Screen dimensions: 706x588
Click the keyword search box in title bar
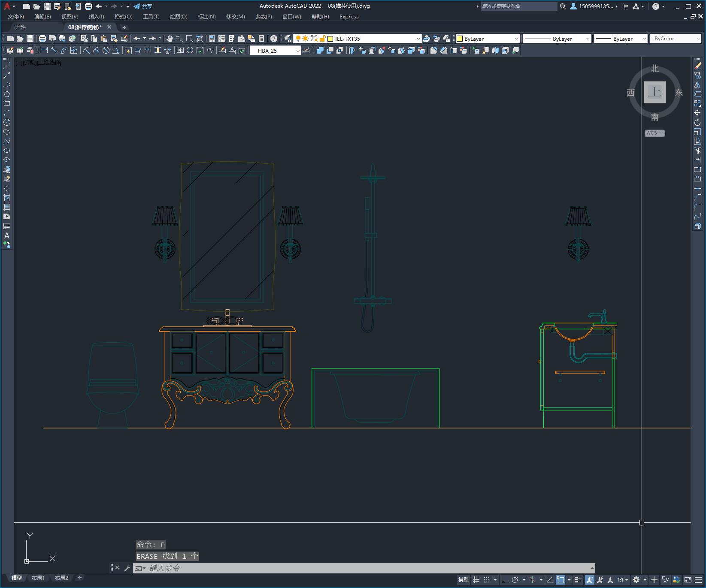(x=519, y=6)
